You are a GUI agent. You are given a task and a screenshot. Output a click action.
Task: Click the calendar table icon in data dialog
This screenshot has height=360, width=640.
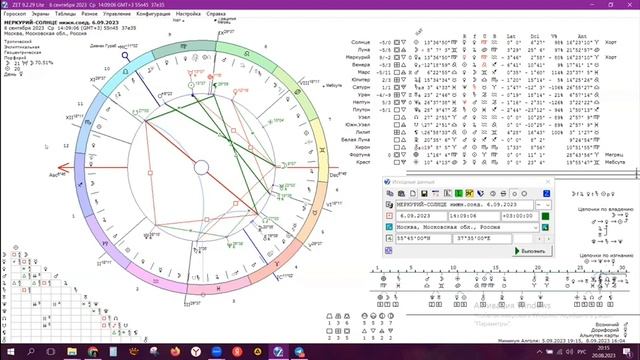[x=436, y=193]
